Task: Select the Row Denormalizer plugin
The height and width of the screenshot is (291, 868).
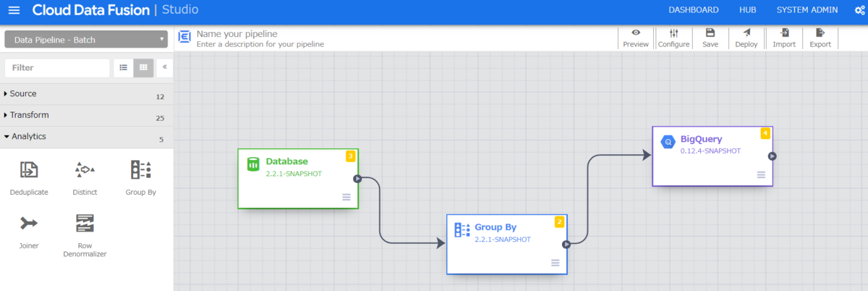Action: click(x=85, y=236)
